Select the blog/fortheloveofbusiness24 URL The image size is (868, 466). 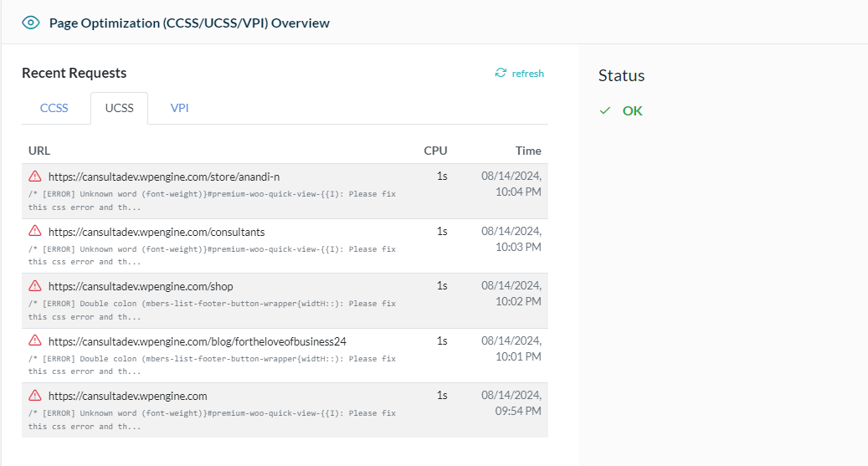pos(197,341)
